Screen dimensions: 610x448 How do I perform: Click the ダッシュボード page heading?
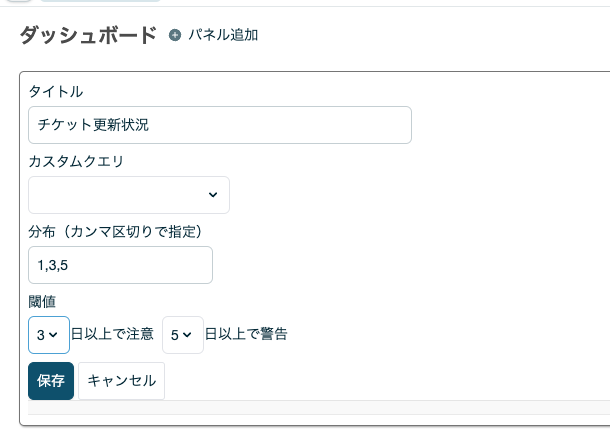pyautogui.click(x=88, y=35)
